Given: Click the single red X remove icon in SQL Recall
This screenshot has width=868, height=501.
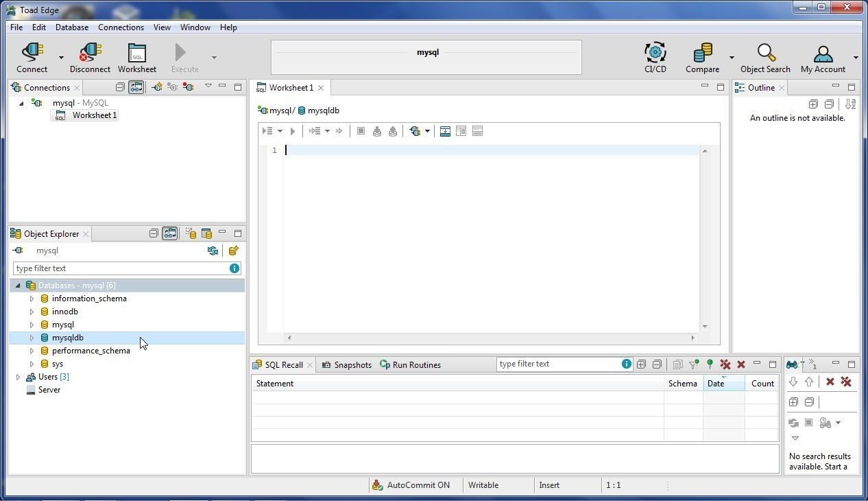Looking at the screenshot, I should pos(741,364).
